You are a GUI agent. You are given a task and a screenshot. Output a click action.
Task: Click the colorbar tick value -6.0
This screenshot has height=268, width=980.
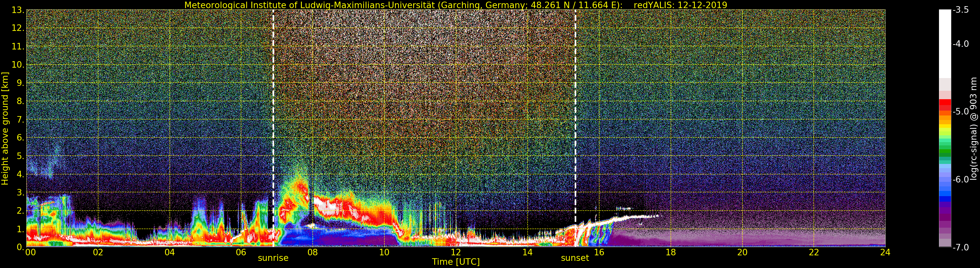click(x=961, y=180)
